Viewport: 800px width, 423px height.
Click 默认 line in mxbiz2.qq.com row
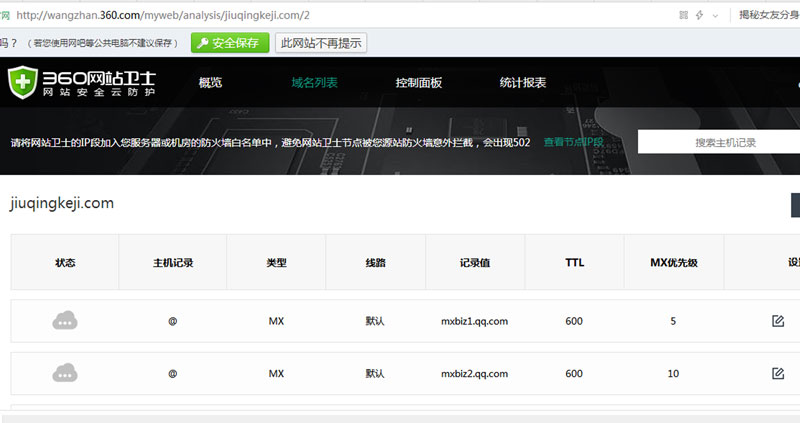pos(374,374)
